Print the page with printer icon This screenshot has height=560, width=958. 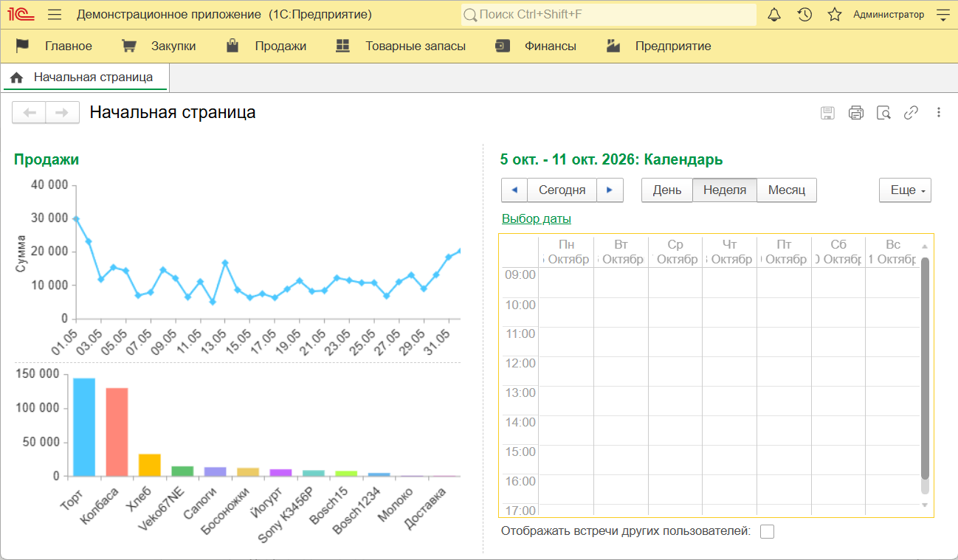click(856, 113)
